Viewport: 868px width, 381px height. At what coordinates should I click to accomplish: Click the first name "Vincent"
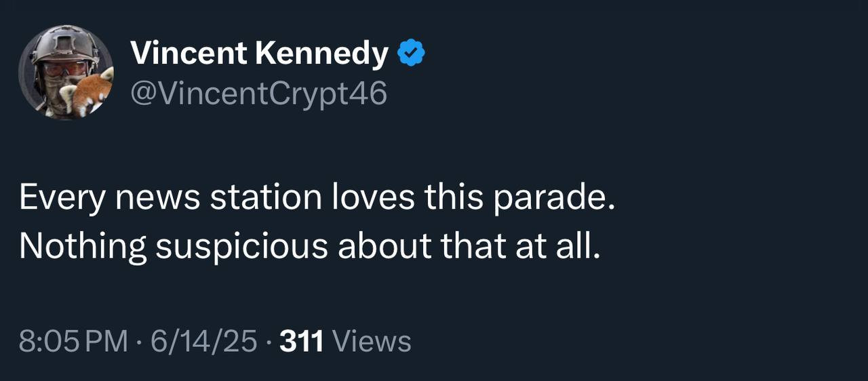tap(188, 53)
